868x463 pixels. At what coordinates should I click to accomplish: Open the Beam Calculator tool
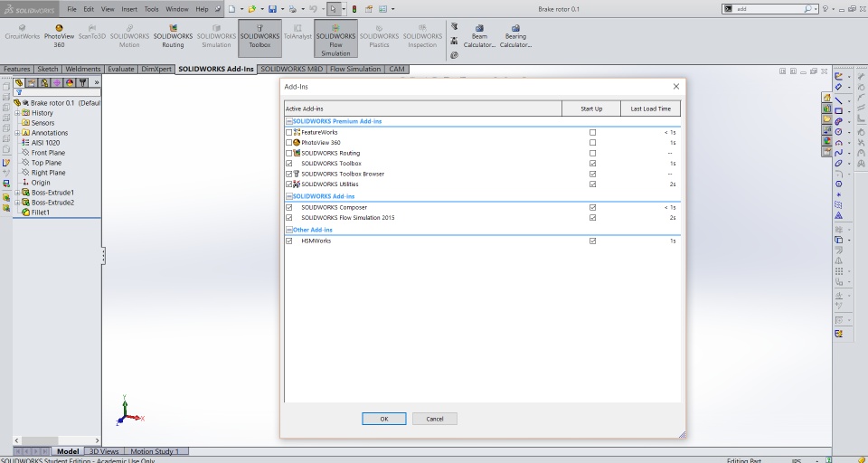tap(479, 36)
